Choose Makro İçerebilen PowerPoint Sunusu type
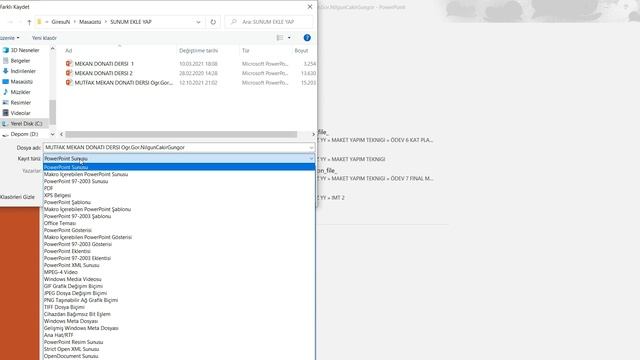The width and height of the screenshot is (640, 360). pyautogui.click(x=179, y=174)
